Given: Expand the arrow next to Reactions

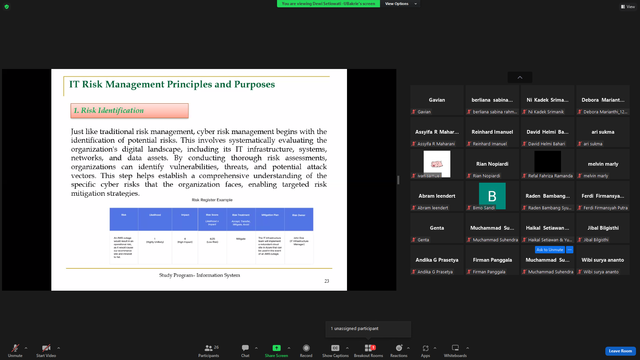Looking at the screenshot, I should pyautogui.click(x=408, y=348).
